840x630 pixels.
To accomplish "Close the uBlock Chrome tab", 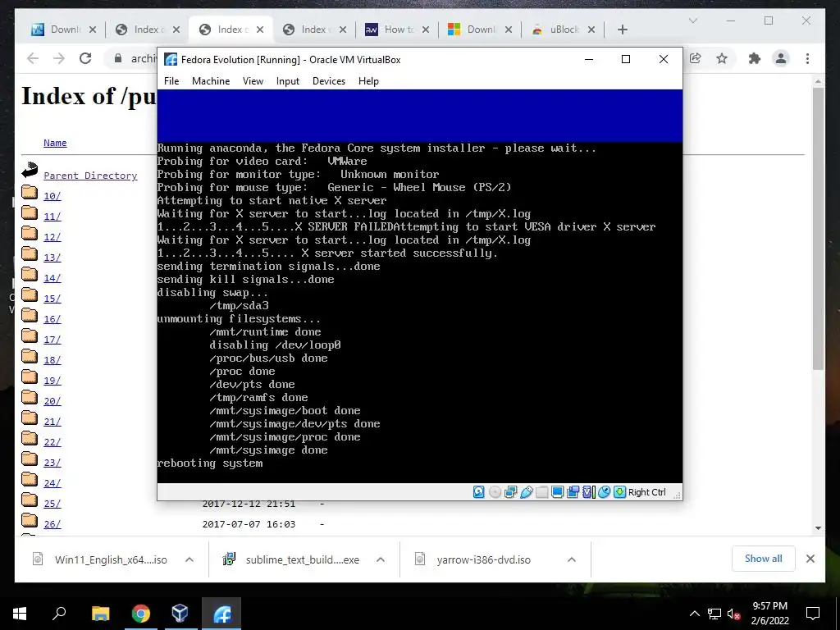I will click(x=591, y=30).
